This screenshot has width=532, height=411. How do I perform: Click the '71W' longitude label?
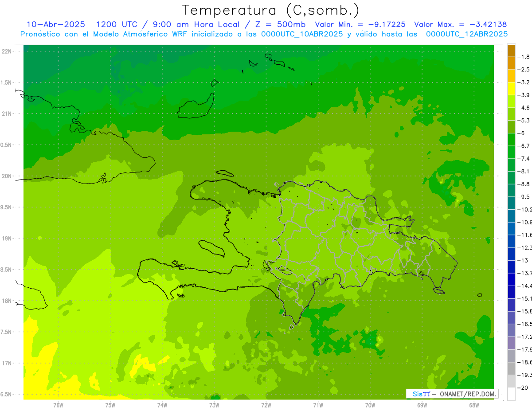coord(318,405)
